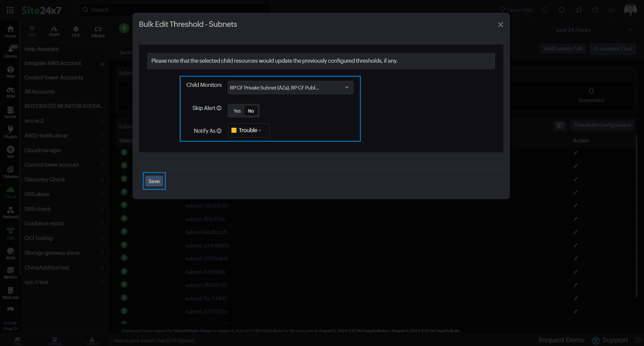The height and width of the screenshot is (346, 644).
Task: Open the Child Monitors dropdown
Action: 290,88
